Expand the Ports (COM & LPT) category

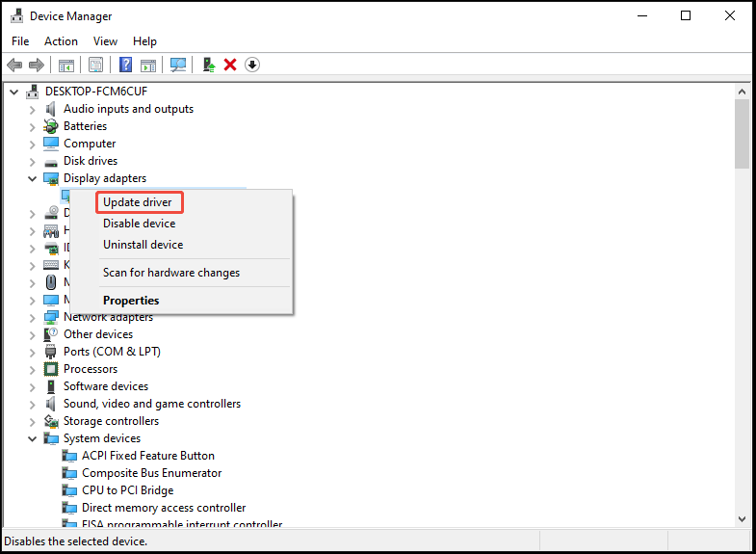[x=33, y=353]
